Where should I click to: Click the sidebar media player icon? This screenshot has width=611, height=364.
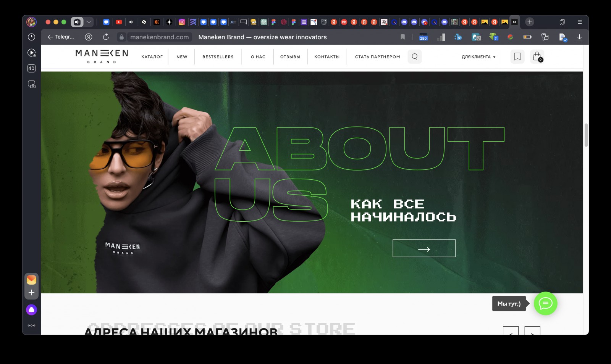pyautogui.click(x=32, y=53)
